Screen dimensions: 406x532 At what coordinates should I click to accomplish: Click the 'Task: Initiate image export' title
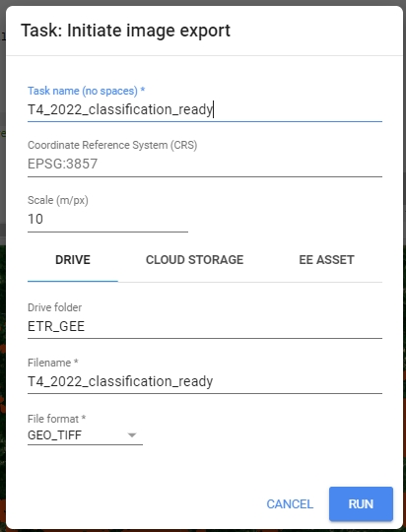tap(125, 31)
